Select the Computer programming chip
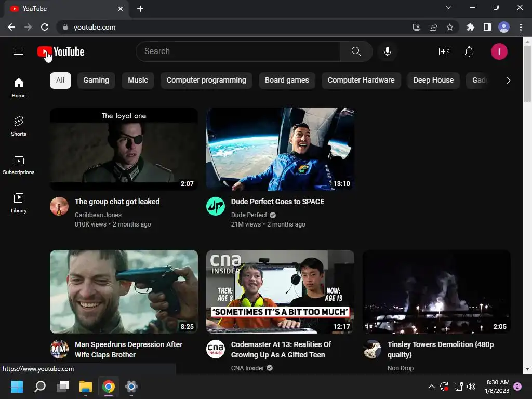This screenshot has height=399, width=532. click(x=206, y=81)
